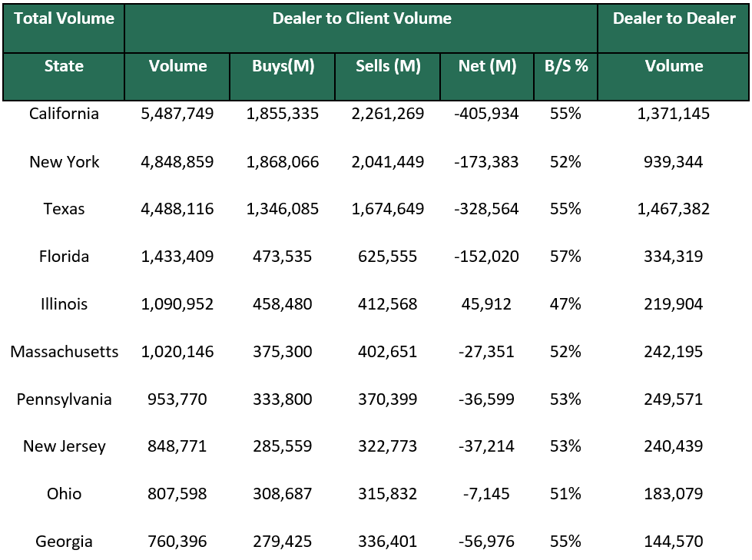
Task: Click the B/S % column header
Action: coord(566,77)
